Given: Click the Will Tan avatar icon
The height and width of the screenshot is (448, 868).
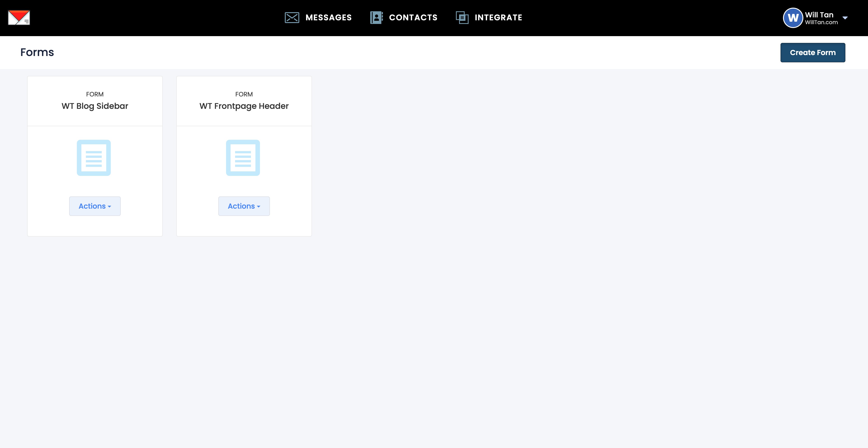Looking at the screenshot, I should (793, 18).
